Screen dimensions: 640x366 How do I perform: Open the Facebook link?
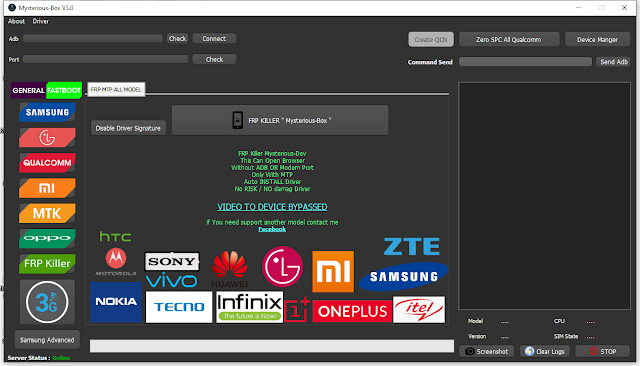(272, 229)
